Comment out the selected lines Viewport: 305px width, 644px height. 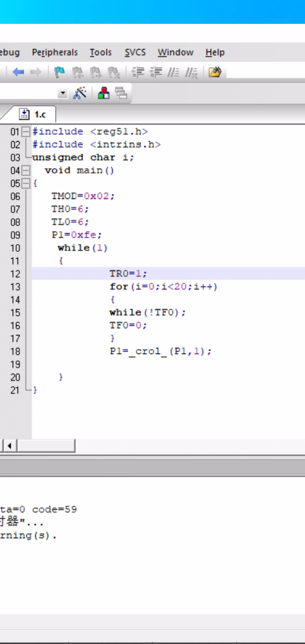pyautogui.click(x=173, y=73)
